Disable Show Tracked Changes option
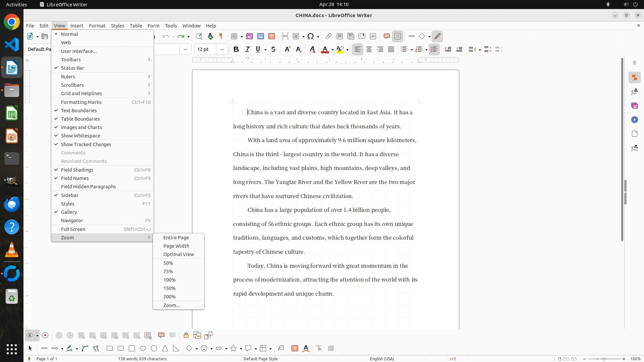Image resolution: width=644 pixels, height=362 pixels. click(86, 144)
